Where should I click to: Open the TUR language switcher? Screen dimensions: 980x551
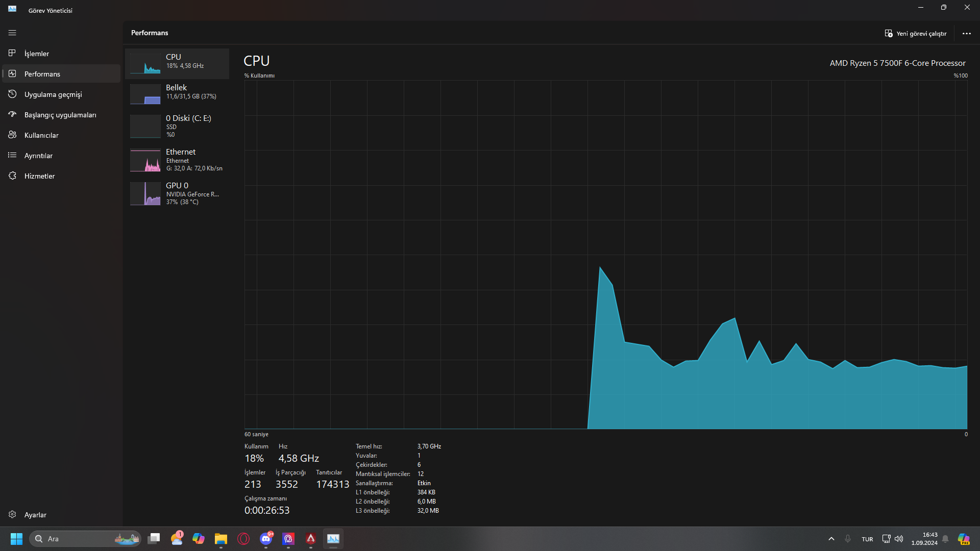(867, 539)
